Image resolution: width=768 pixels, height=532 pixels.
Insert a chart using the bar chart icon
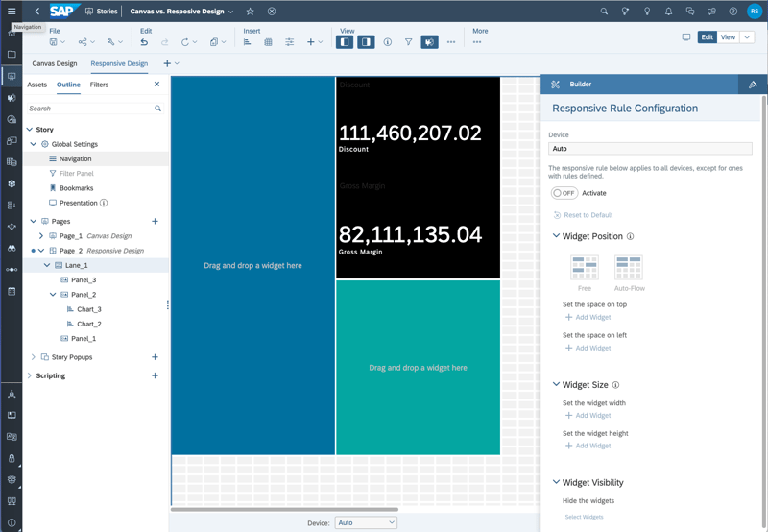coord(248,42)
